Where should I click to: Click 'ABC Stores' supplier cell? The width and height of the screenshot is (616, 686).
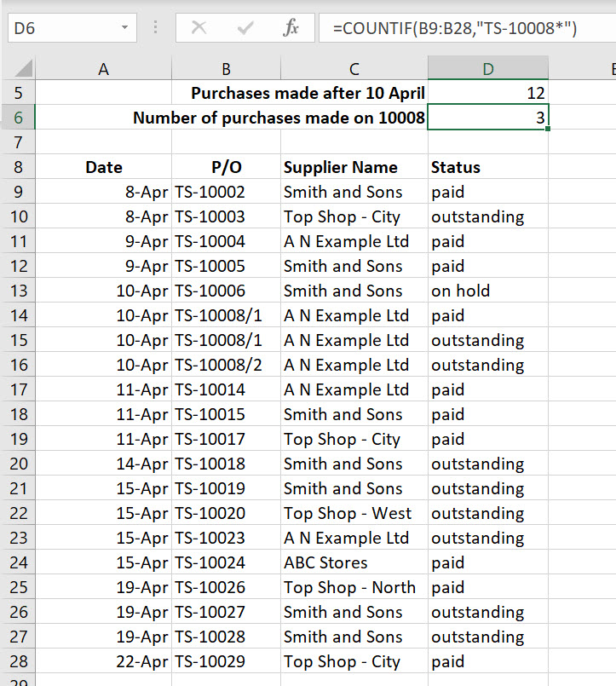coord(354,562)
